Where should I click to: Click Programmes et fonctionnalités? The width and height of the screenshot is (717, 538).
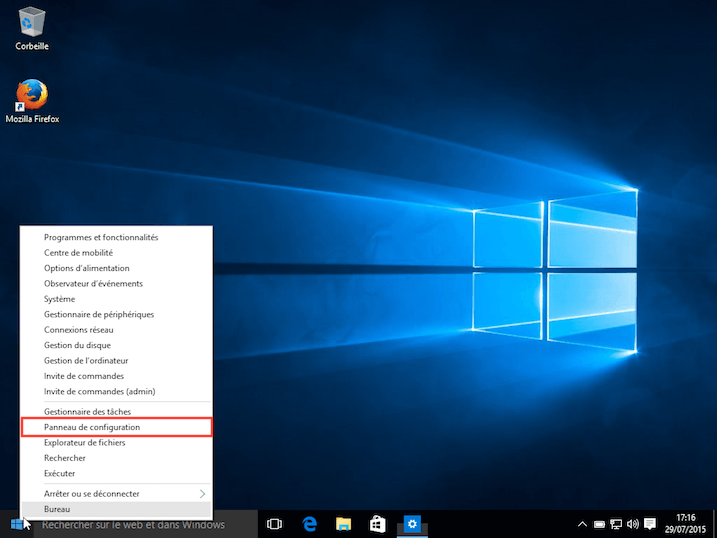101,238
